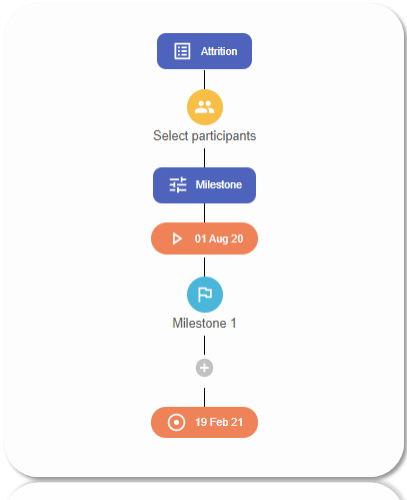Image resolution: width=407 pixels, height=500 pixels.
Task: Edit the 19 Feb 21 end date text
Action: (x=219, y=422)
